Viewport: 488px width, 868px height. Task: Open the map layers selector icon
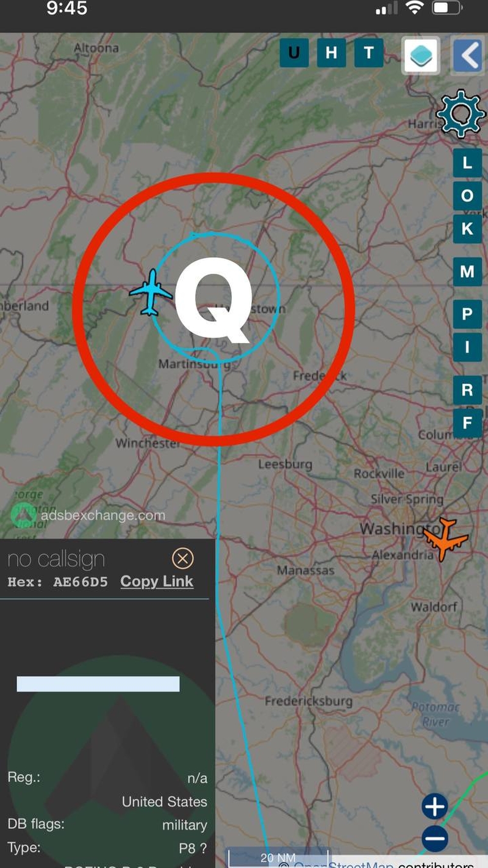(421, 56)
